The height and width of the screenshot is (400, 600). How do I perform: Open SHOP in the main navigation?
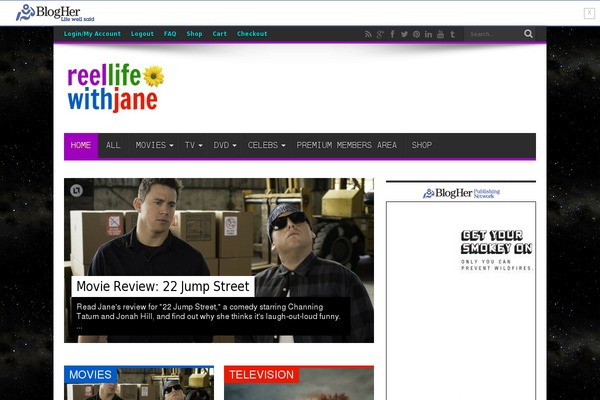click(422, 145)
